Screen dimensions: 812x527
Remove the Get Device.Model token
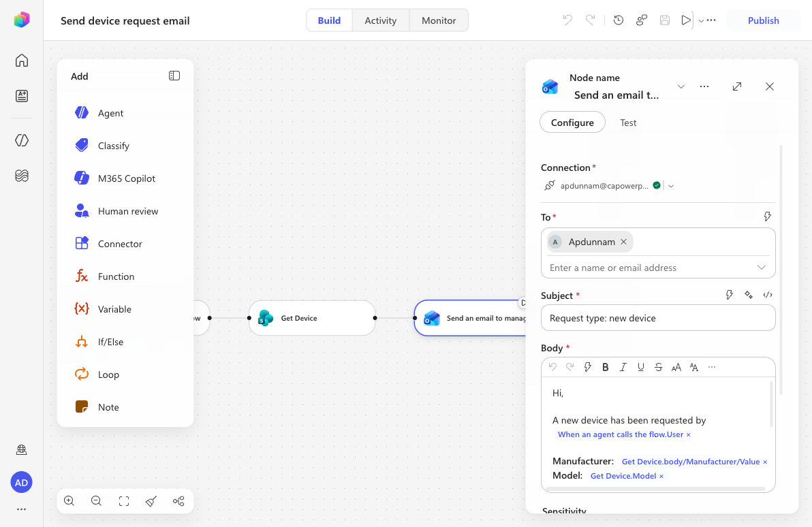click(x=661, y=476)
